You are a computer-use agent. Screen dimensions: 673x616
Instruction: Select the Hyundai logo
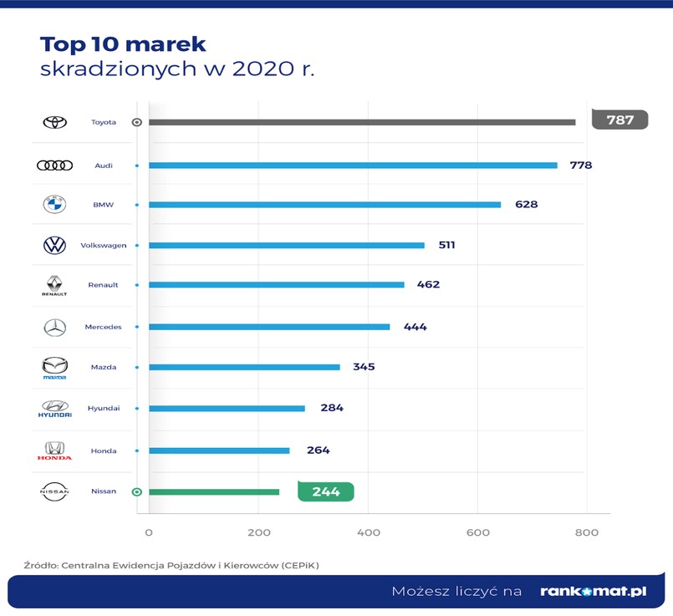(54, 408)
